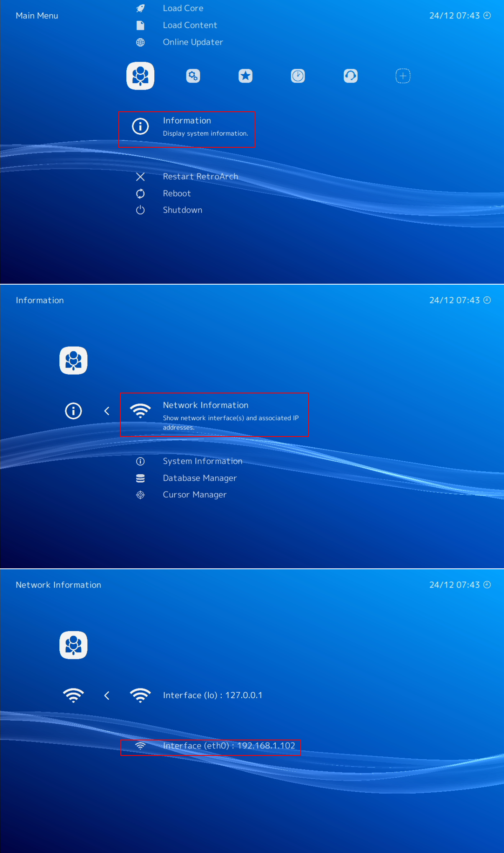Image resolution: width=504 pixels, height=853 pixels.
Task: Open Online Updater entry
Action: coord(193,42)
